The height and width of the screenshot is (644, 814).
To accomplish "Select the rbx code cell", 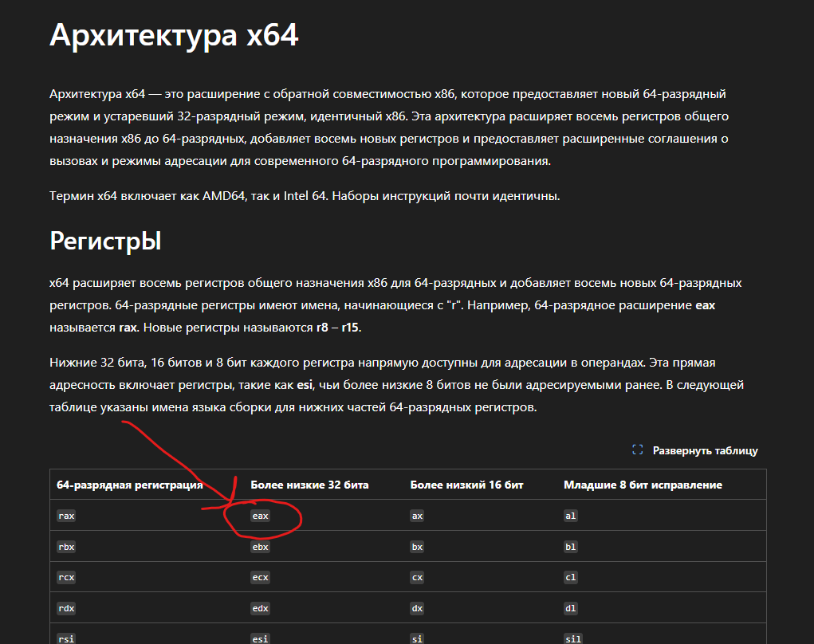I will [x=66, y=547].
